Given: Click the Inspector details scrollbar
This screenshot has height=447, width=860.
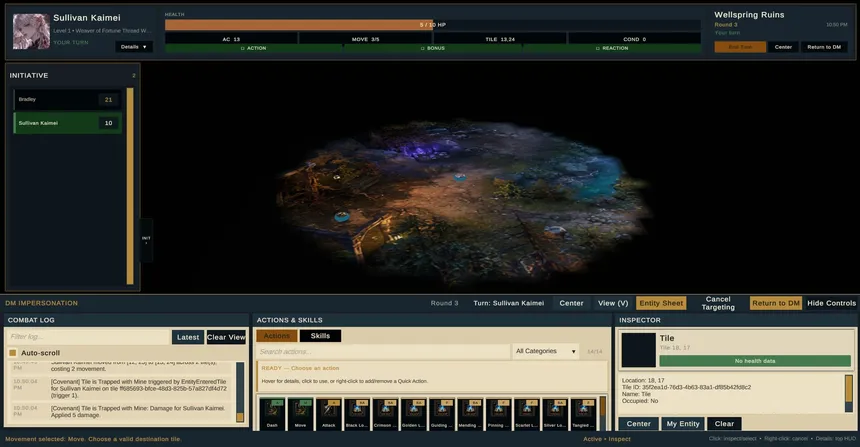Looking at the screenshot, I should point(849,393).
